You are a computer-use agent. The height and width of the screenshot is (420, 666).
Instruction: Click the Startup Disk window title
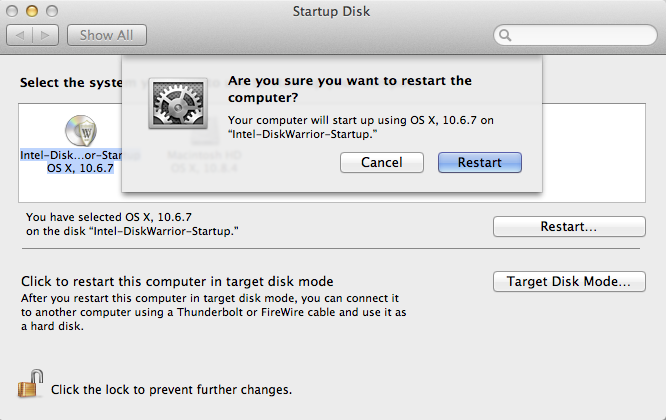tap(333, 11)
